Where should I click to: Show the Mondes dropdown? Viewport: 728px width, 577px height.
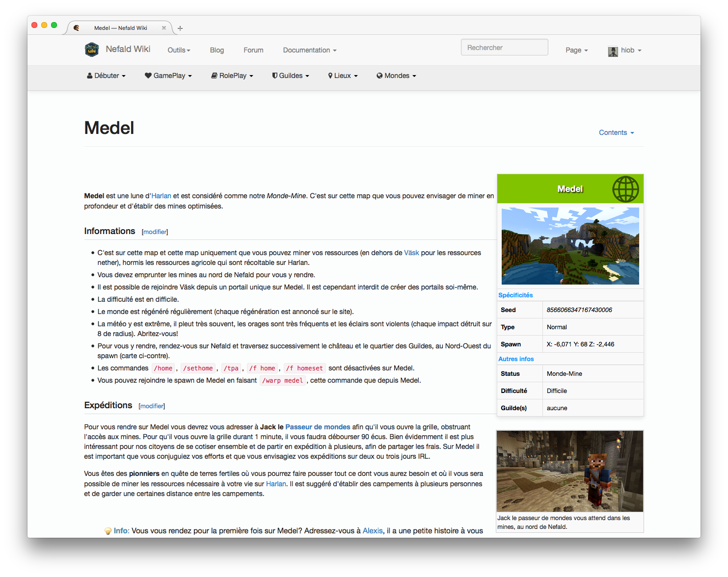click(396, 76)
